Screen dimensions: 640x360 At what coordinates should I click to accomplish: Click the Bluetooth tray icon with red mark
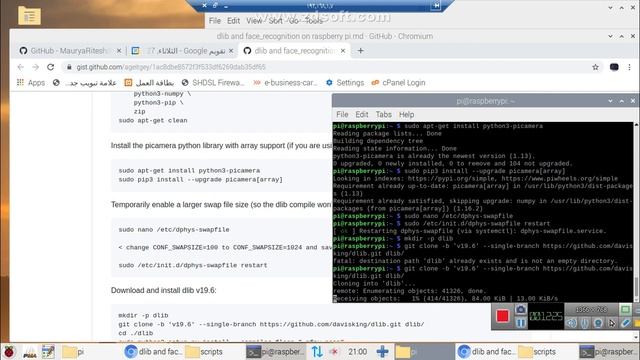tap(334, 351)
